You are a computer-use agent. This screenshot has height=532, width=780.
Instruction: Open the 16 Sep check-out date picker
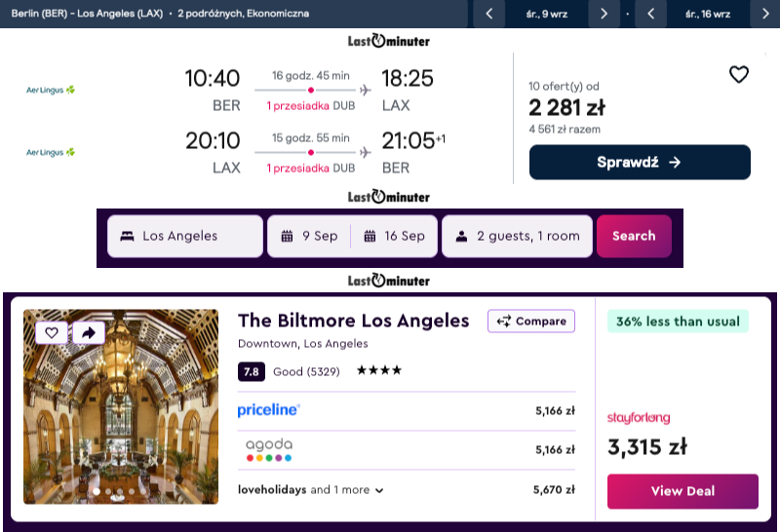(x=395, y=236)
